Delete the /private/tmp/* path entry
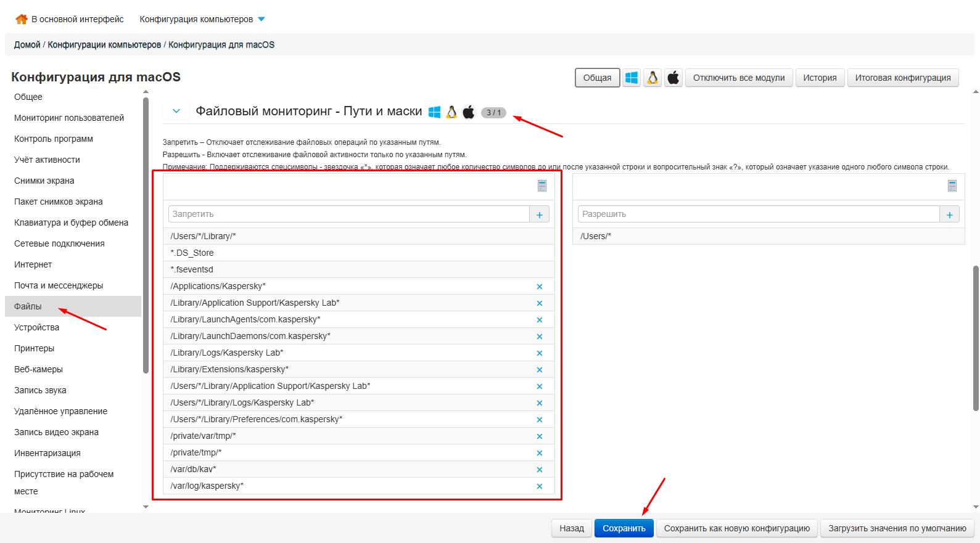The height and width of the screenshot is (543, 980). [539, 453]
